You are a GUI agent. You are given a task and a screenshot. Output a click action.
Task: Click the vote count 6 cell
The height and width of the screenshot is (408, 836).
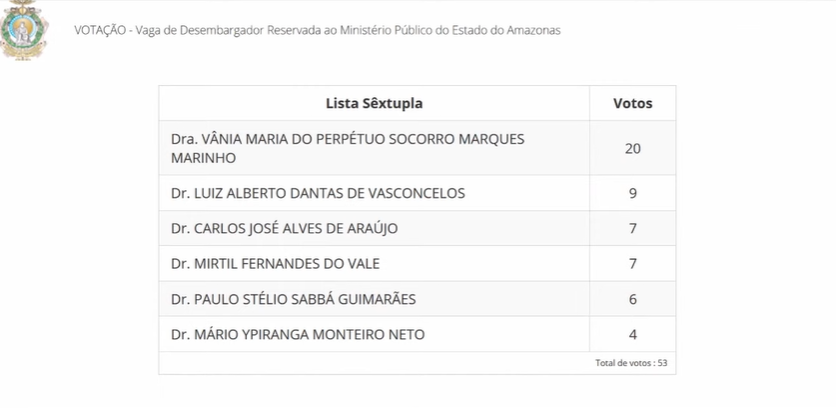633,299
